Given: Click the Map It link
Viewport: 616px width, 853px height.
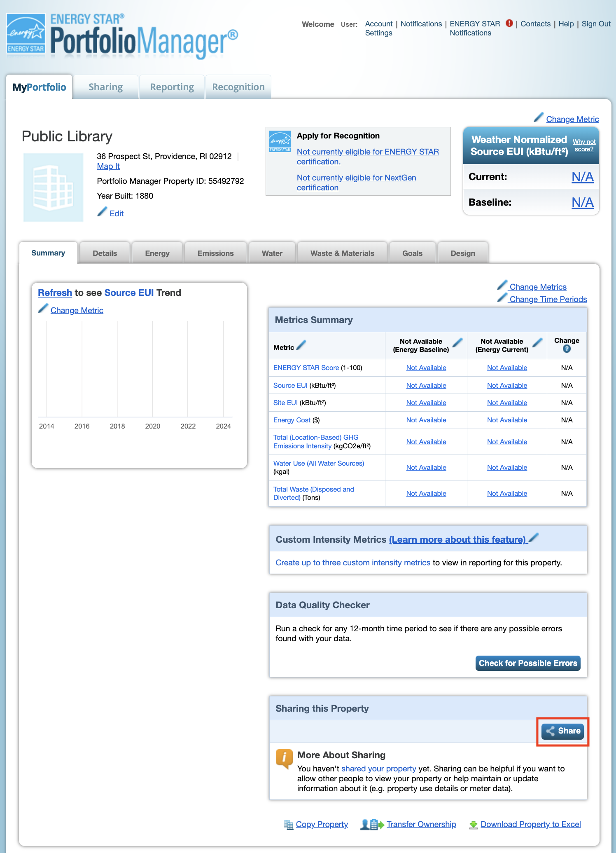Looking at the screenshot, I should tap(108, 166).
